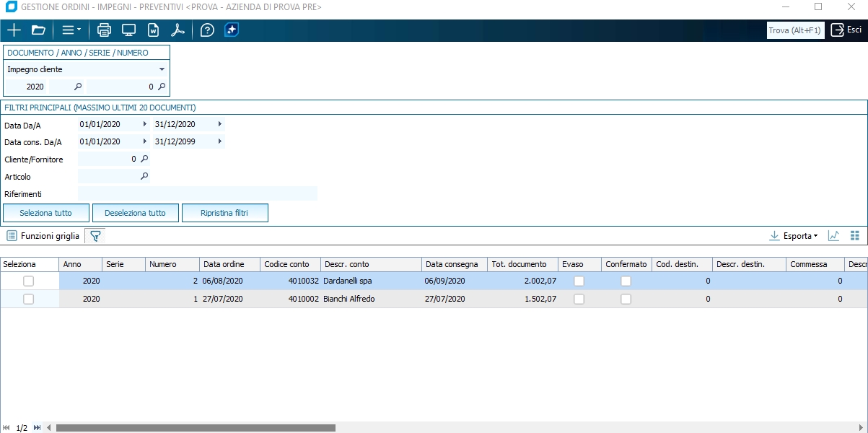Open the hamburger menu dropdown in toolbar
This screenshot has width=868, height=433.
[71, 30]
